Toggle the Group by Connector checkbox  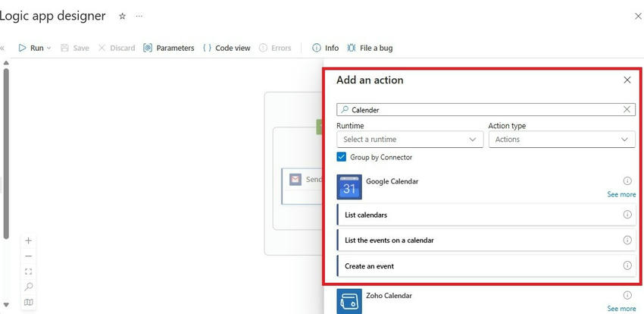(x=342, y=157)
